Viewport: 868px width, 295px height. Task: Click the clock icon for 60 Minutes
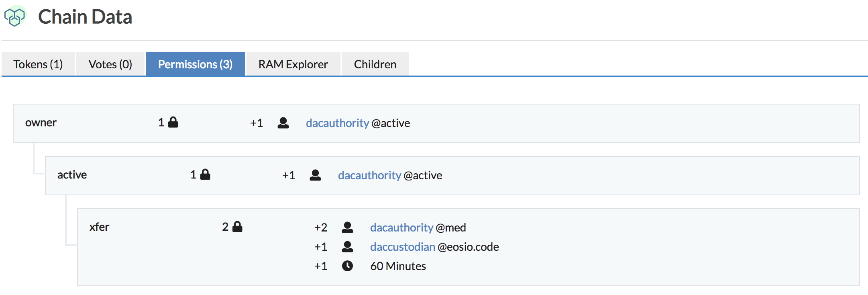(347, 266)
